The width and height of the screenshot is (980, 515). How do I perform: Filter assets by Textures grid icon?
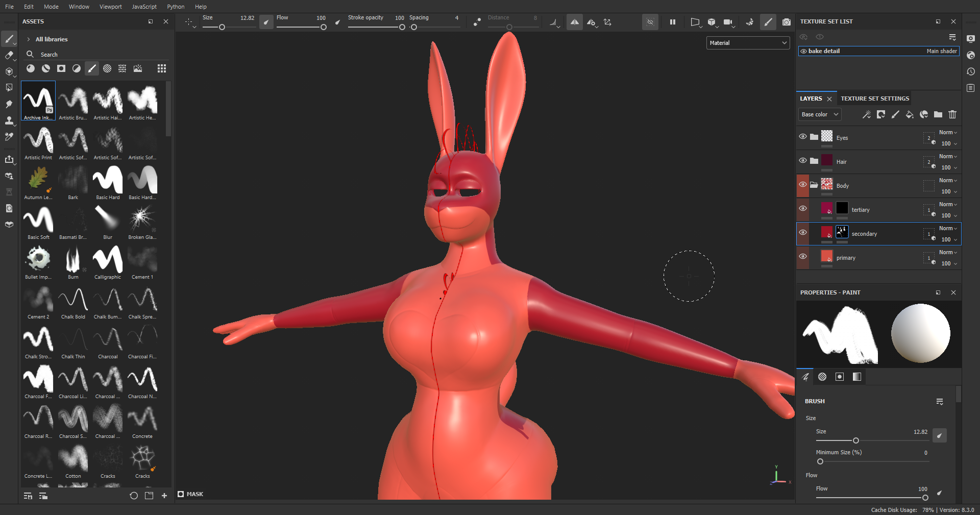122,68
